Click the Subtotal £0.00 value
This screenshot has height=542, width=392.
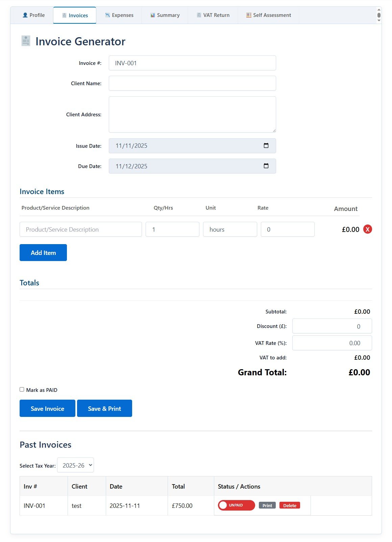tap(362, 311)
